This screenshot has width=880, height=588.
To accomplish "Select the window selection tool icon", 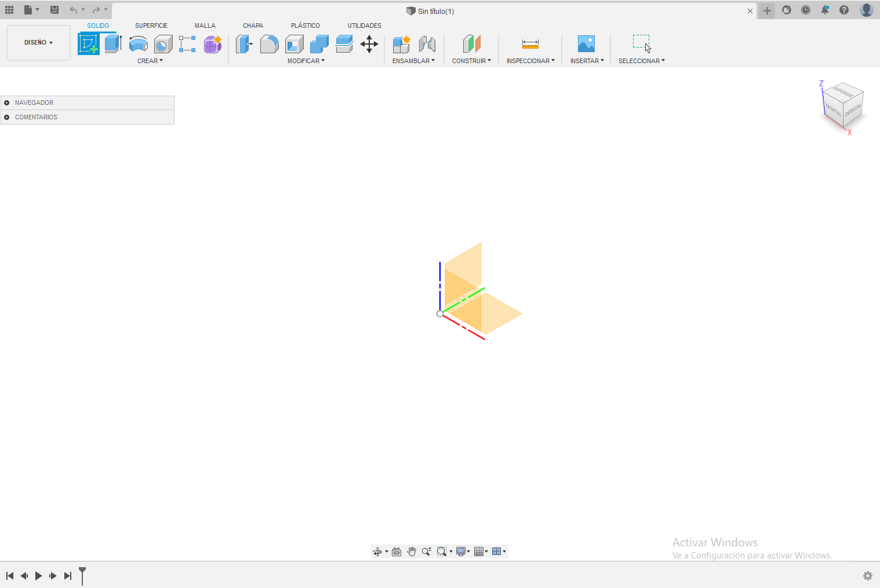I will [x=642, y=44].
